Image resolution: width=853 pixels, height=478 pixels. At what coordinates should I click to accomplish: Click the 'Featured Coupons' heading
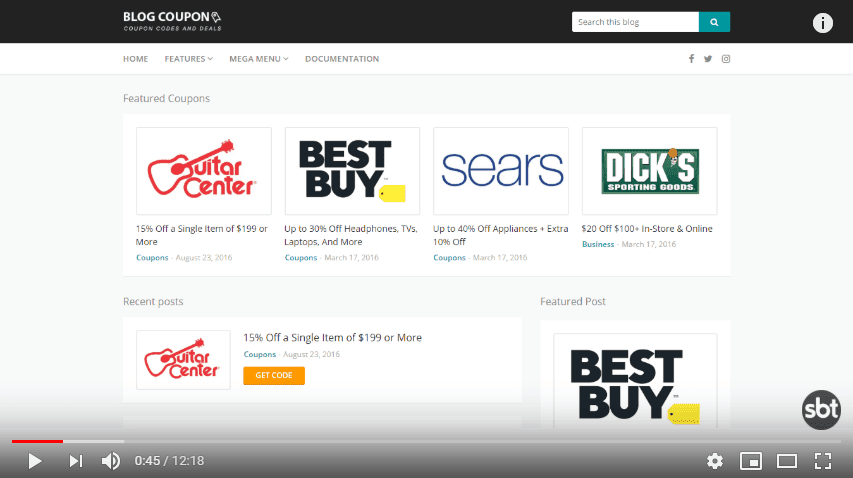click(166, 98)
